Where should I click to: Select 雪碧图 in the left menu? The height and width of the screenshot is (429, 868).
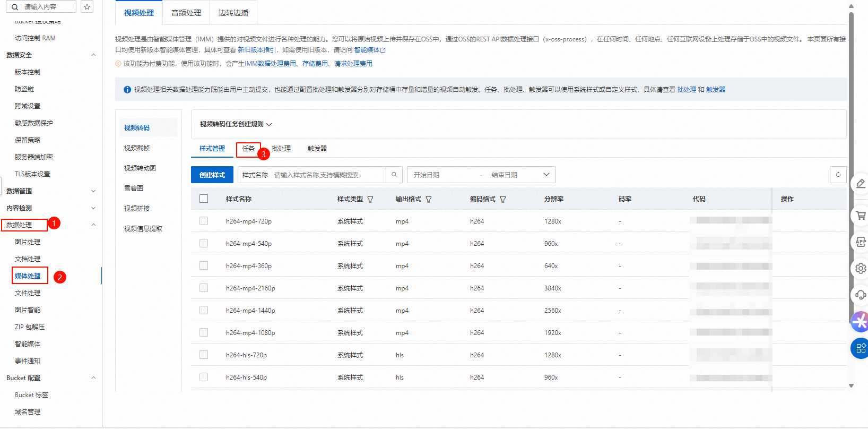[x=134, y=188]
